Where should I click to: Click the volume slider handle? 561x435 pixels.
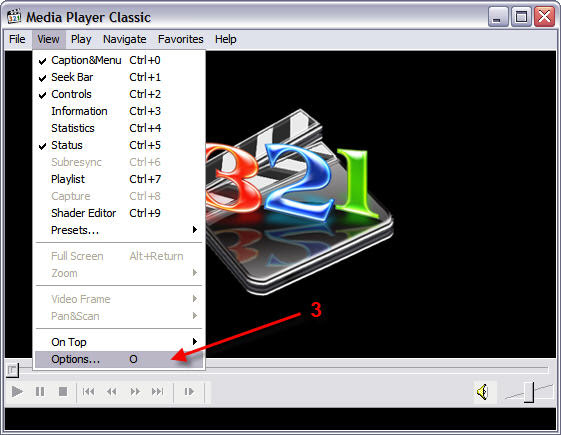[529, 392]
